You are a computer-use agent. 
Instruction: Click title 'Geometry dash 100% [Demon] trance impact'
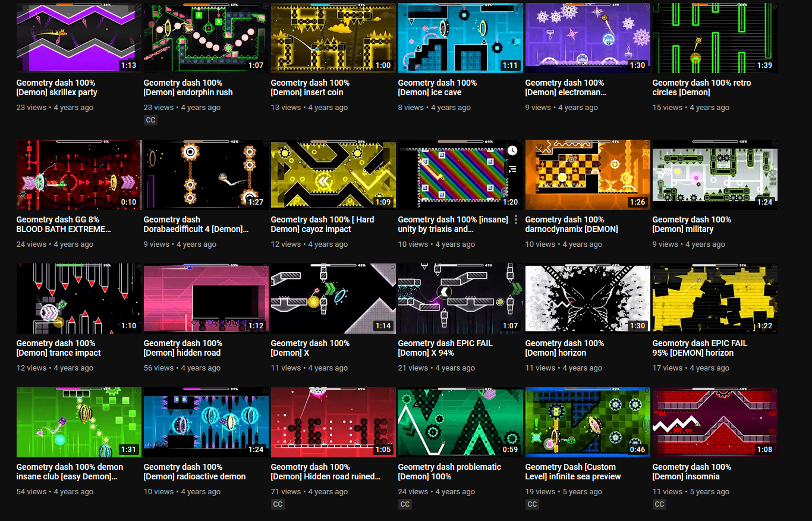59,348
